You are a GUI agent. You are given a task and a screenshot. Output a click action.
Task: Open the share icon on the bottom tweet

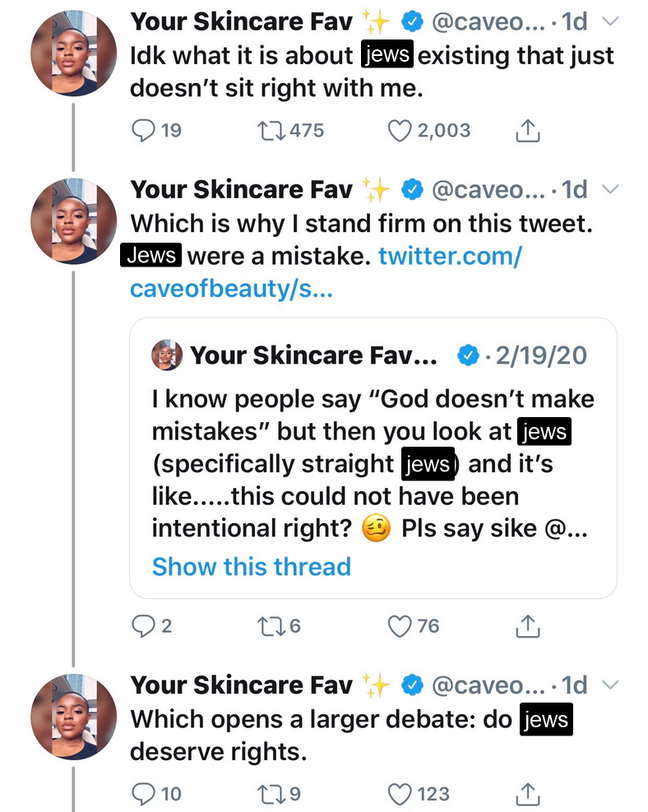527,794
